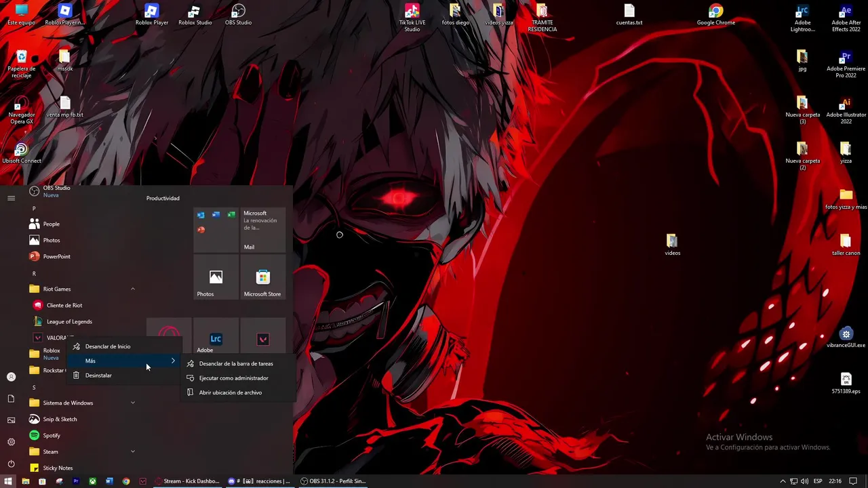Screen dimensions: 868x488
Task: Open Chrome from the taskbar
Action: (126, 481)
